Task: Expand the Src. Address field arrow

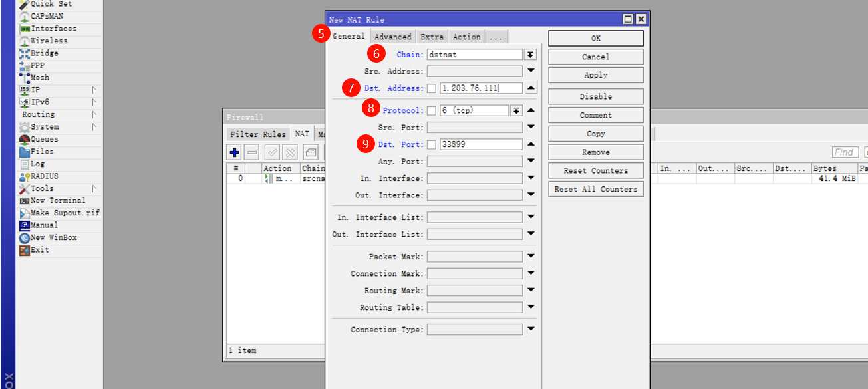Action: pyautogui.click(x=531, y=71)
